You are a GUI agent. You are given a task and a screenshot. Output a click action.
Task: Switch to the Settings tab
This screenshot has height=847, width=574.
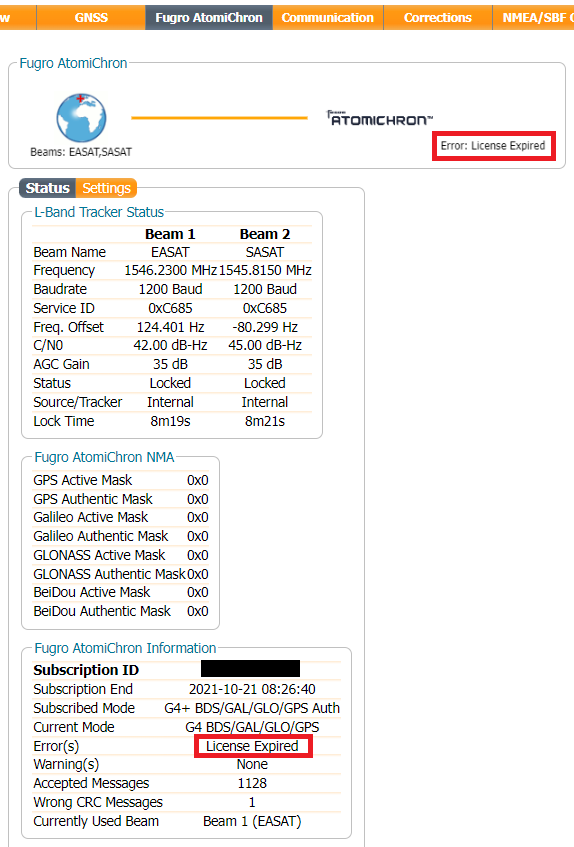pos(106,188)
